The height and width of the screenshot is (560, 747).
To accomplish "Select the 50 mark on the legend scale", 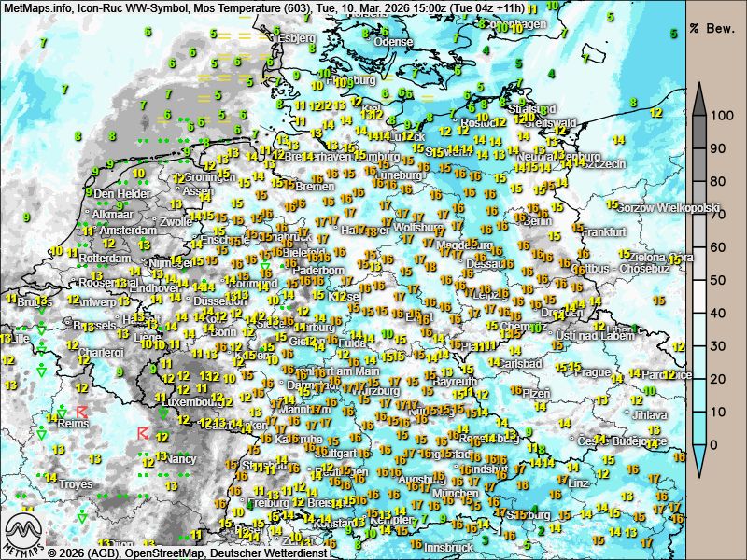I will [x=719, y=280].
